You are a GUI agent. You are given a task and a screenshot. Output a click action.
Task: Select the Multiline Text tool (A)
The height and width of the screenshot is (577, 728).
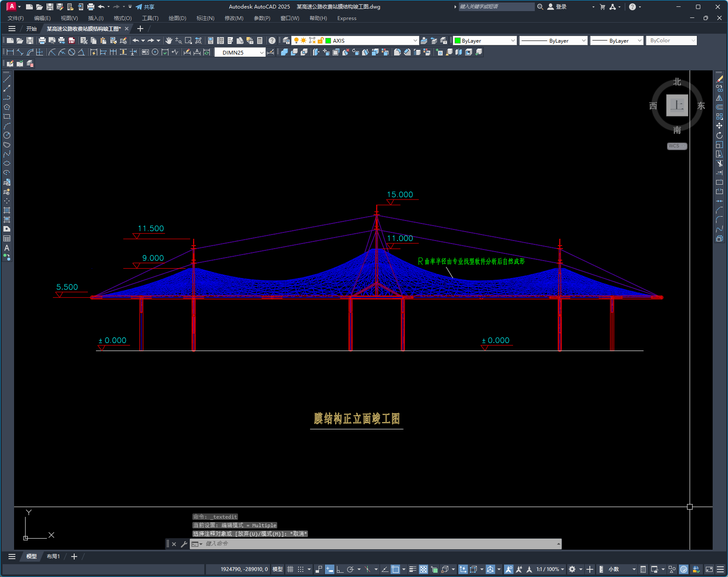click(x=7, y=248)
